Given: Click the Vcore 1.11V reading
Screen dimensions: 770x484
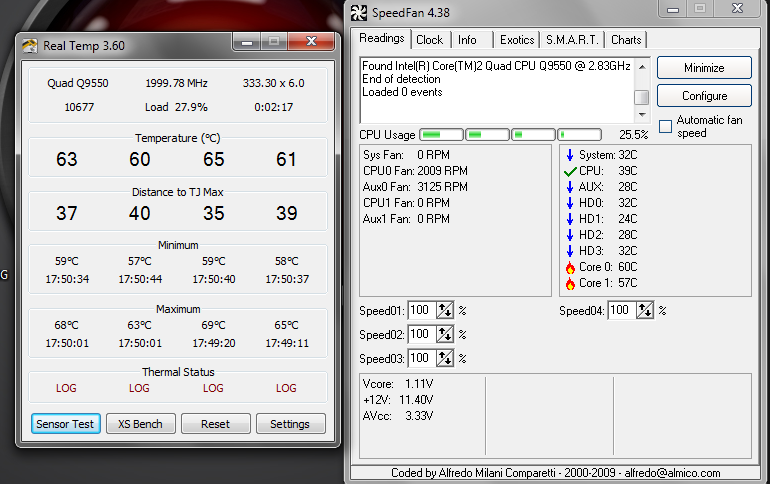Looking at the screenshot, I should 398,384.
